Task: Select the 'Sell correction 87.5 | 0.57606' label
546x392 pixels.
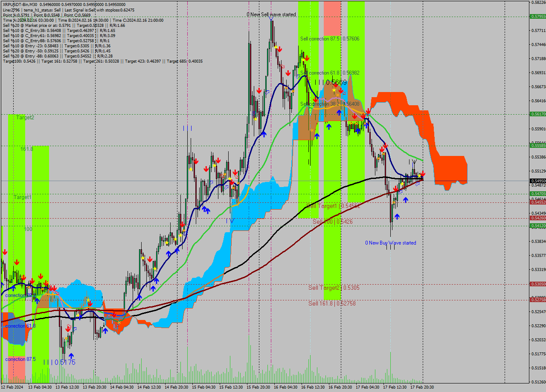Action: pyautogui.click(x=330, y=39)
